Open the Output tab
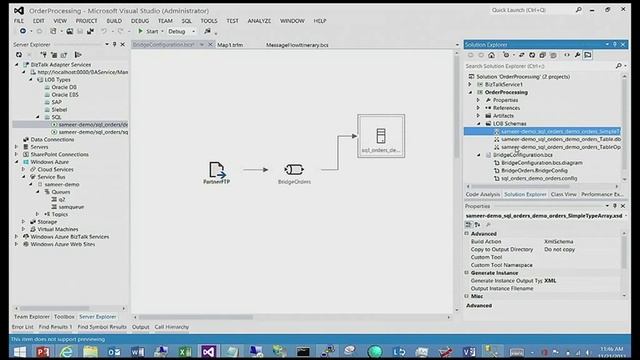Image resolution: width=640 pixels, height=360 pixels. pos(140,327)
